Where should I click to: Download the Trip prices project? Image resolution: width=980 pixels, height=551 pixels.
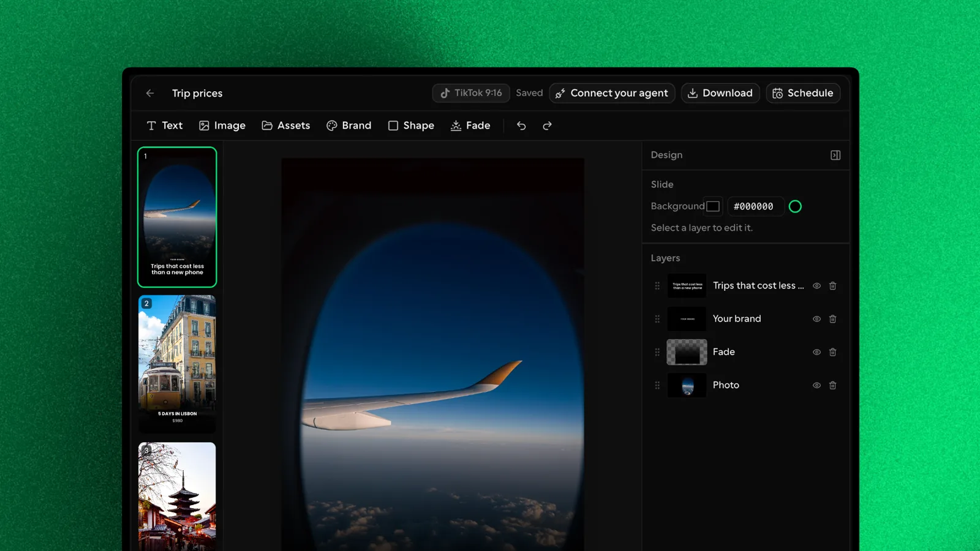click(720, 93)
